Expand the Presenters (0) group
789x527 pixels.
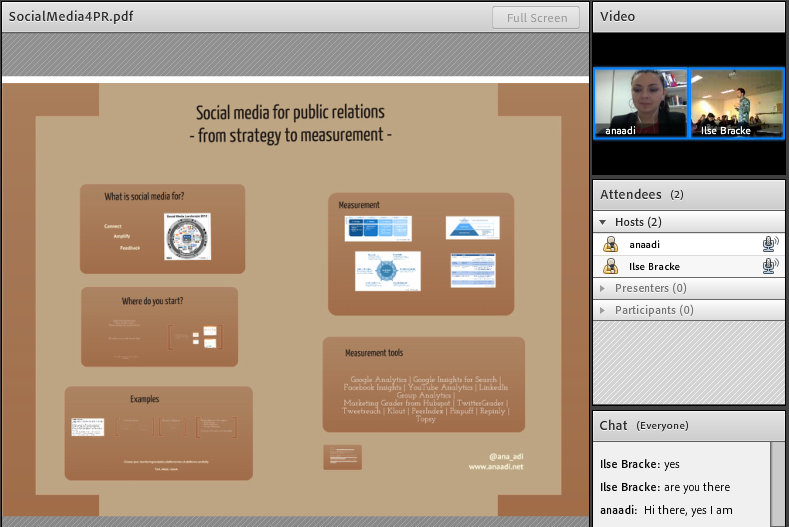(603, 288)
